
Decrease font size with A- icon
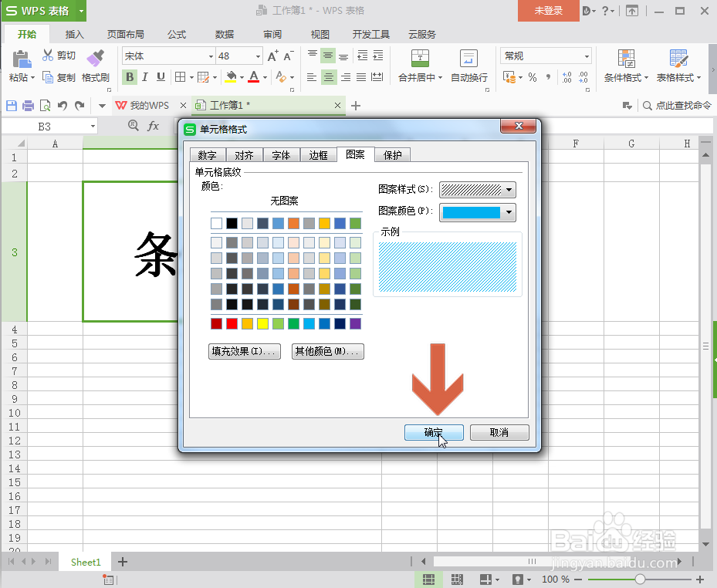289,56
